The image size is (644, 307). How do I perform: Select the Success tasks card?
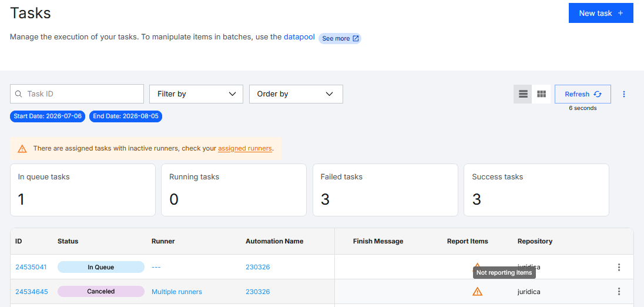point(536,190)
